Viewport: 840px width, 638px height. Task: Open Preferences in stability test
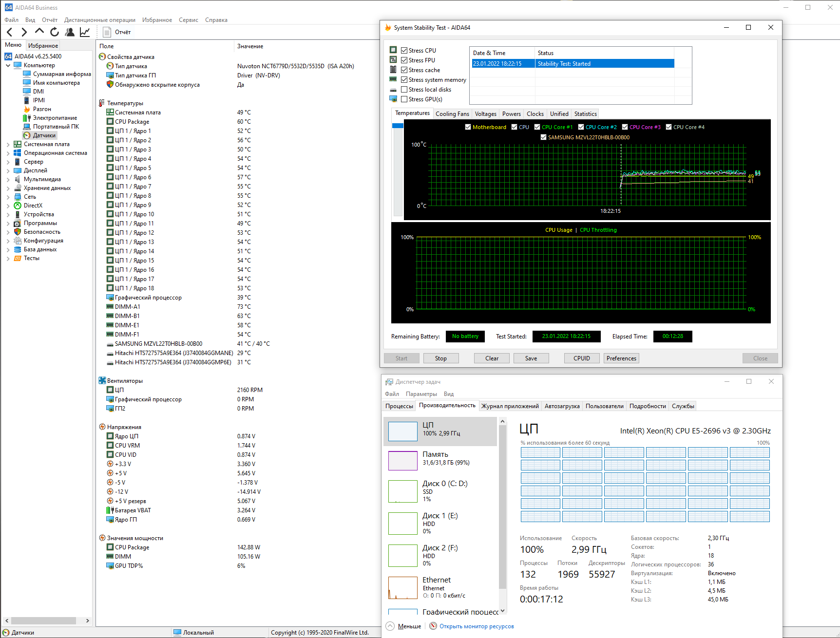coord(621,358)
